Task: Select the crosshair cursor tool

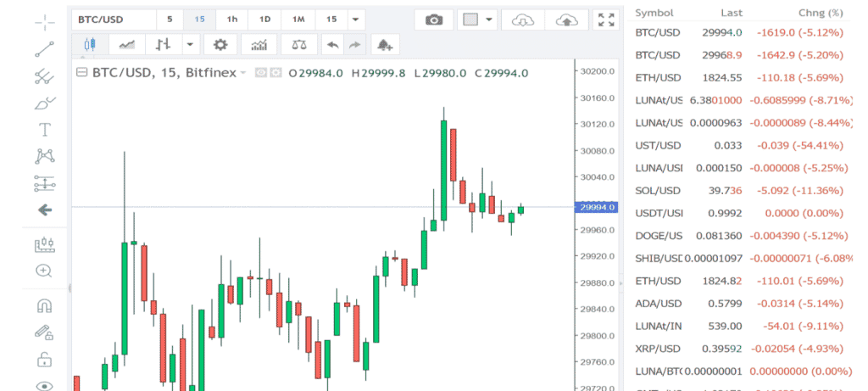Action: 45,23
